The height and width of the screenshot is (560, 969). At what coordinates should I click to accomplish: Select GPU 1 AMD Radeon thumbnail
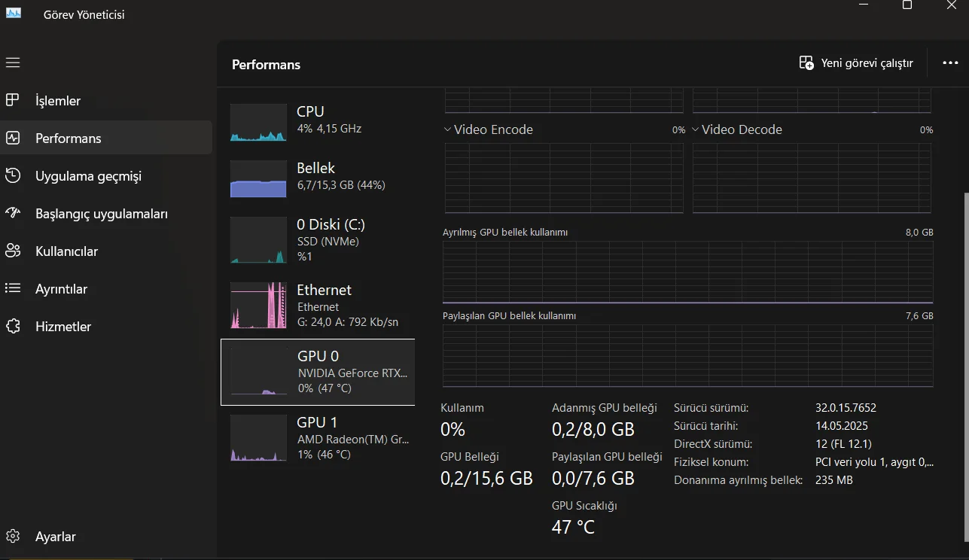click(x=258, y=437)
